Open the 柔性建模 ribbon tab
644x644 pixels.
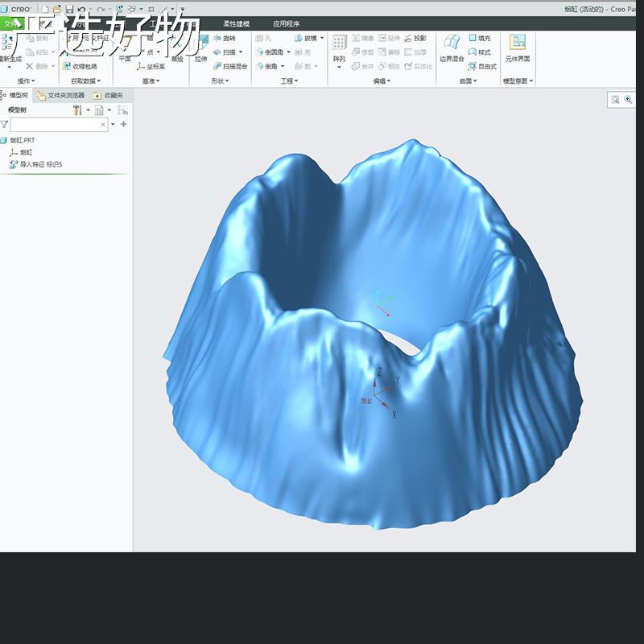tap(236, 24)
